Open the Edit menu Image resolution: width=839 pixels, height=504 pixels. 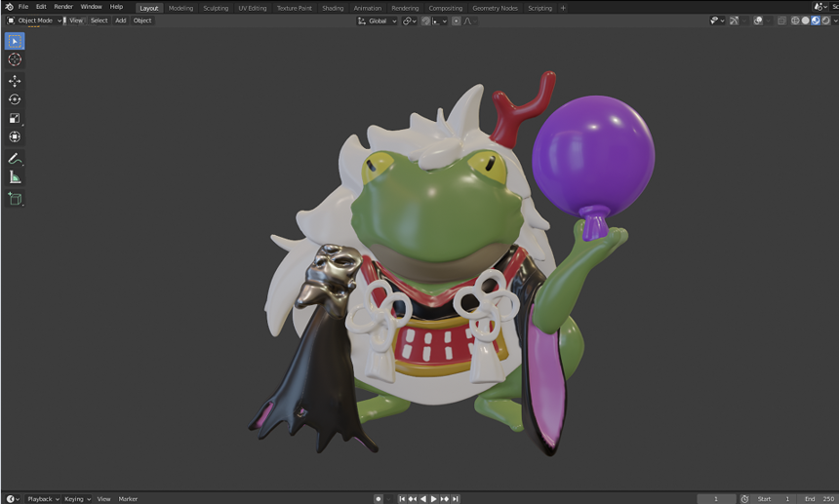coord(41,7)
